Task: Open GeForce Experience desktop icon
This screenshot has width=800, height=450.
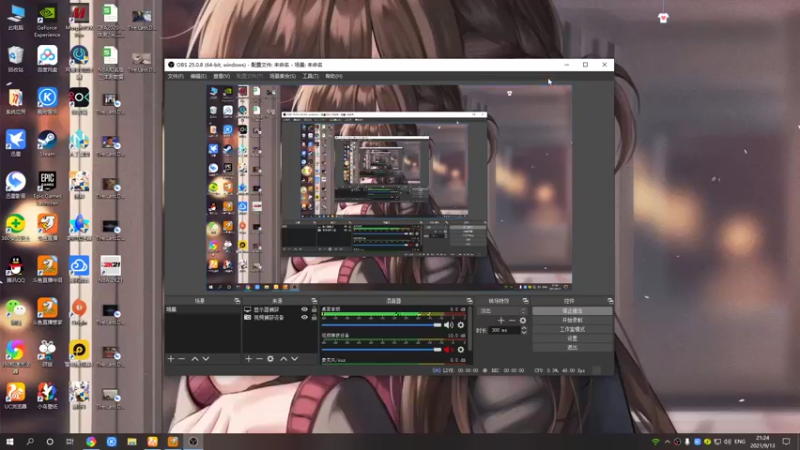Action: 47,21
